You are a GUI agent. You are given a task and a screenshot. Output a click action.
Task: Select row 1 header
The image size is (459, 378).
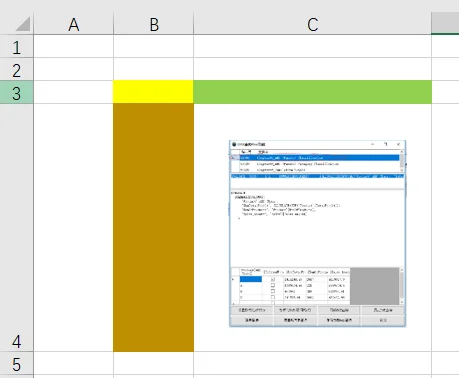17,46
